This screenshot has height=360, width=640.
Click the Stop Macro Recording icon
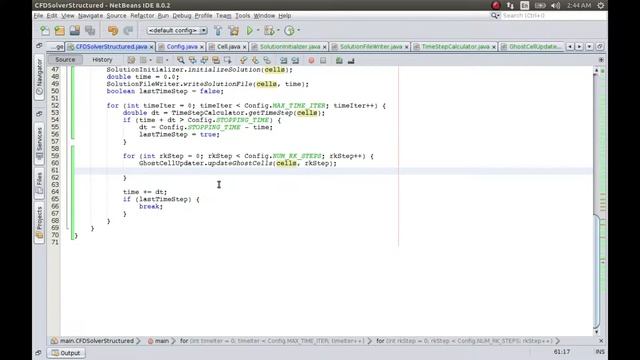(323, 60)
